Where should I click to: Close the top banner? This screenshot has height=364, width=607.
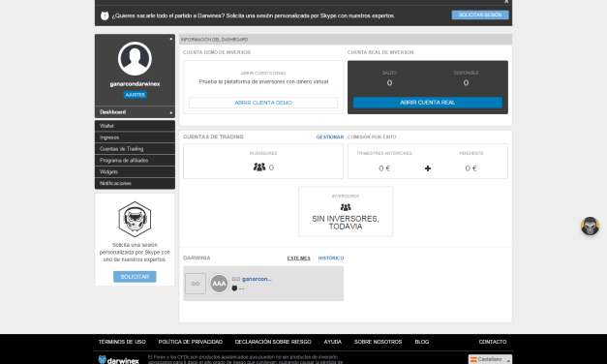(506, 2)
